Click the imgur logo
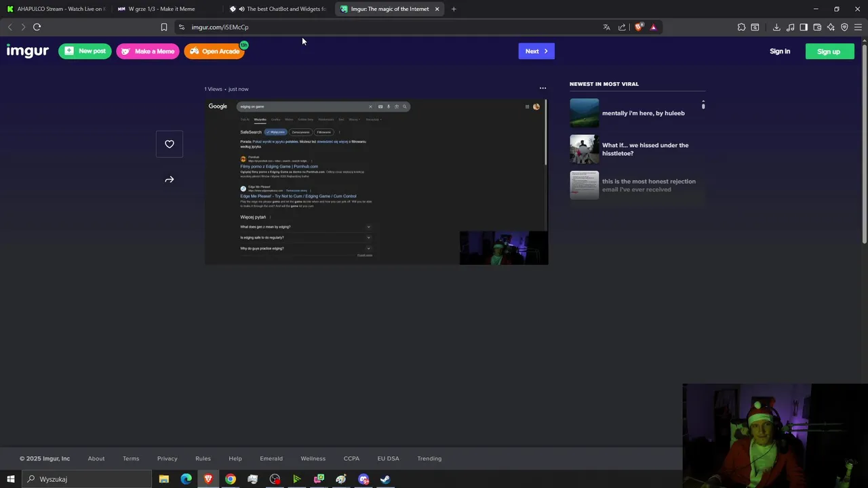This screenshot has width=868, height=488. pos(28,51)
